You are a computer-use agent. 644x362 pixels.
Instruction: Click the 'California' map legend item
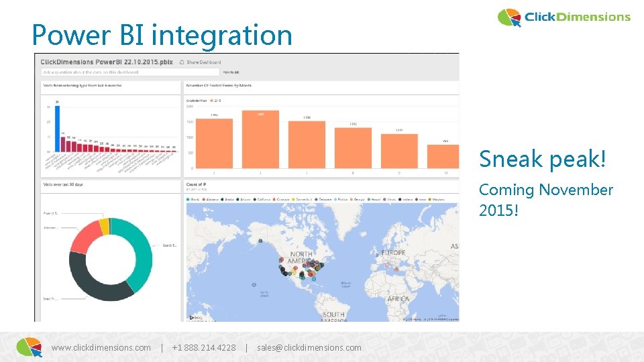coord(262,200)
